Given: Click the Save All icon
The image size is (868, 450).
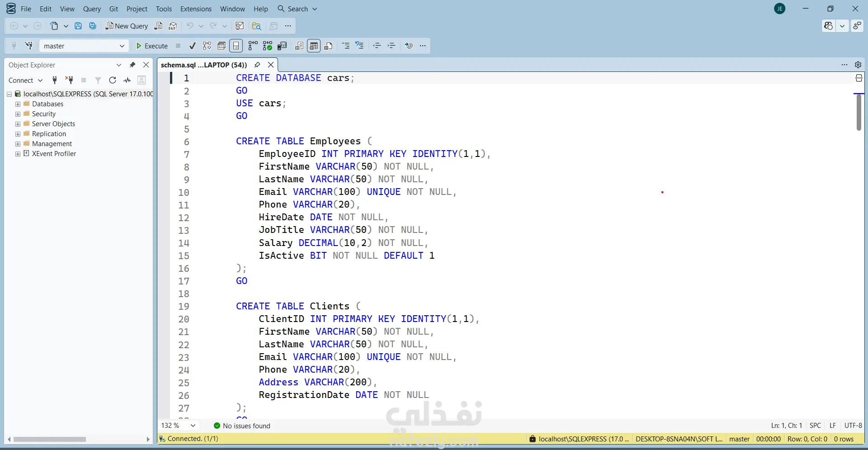Looking at the screenshot, I should pos(93,26).
